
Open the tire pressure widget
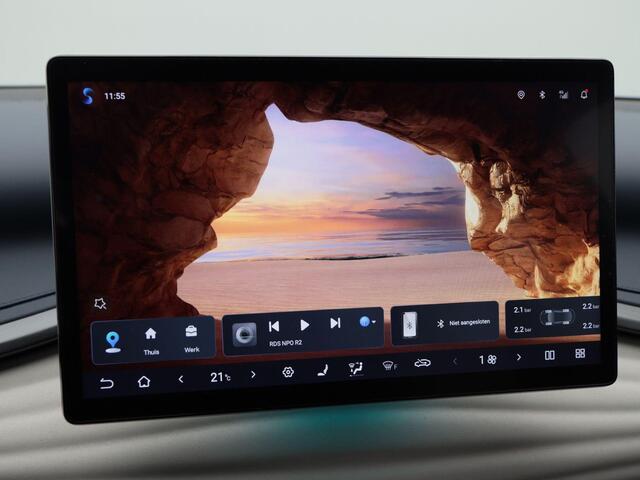click(555, 318)
